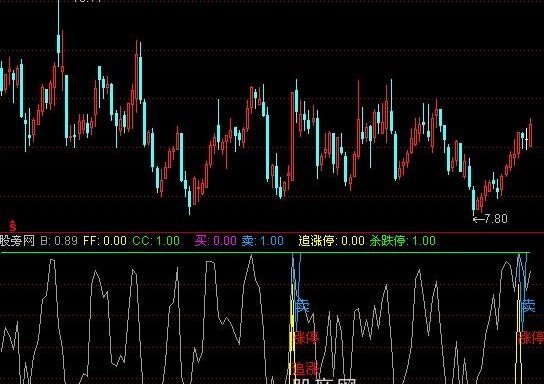Image resolution: width=544 pixels, height=384 pixels.
Task: Click the "7.80" lowest price label
Action: 495,219
